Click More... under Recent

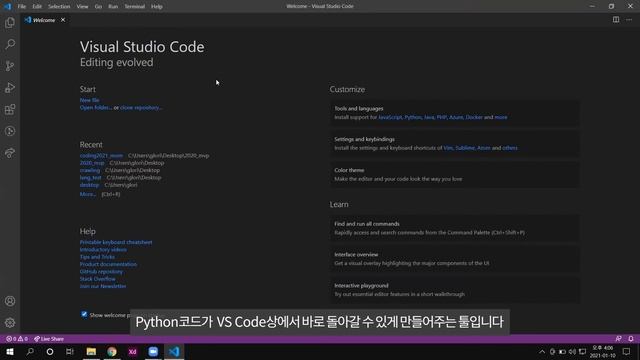click(88, 194)
